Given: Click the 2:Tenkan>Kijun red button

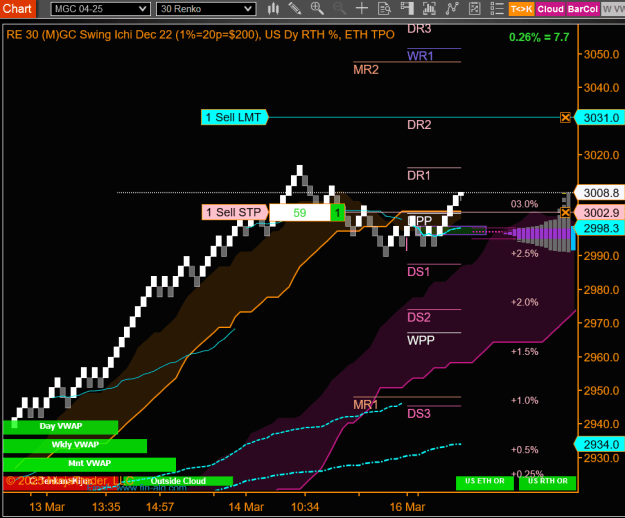Looking at the screenshot, I should [x=62, y=481].
